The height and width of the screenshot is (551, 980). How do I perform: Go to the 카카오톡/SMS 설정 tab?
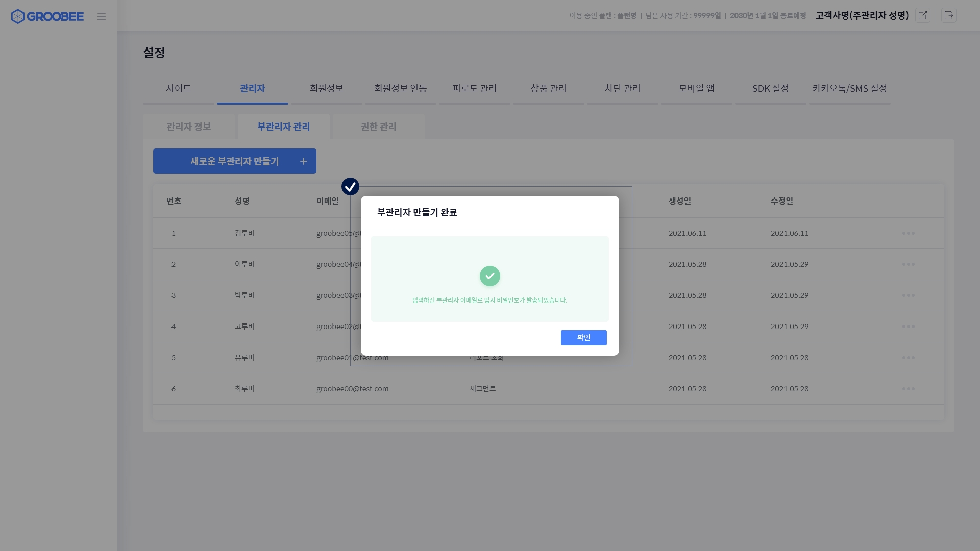[x=849, y=89]
